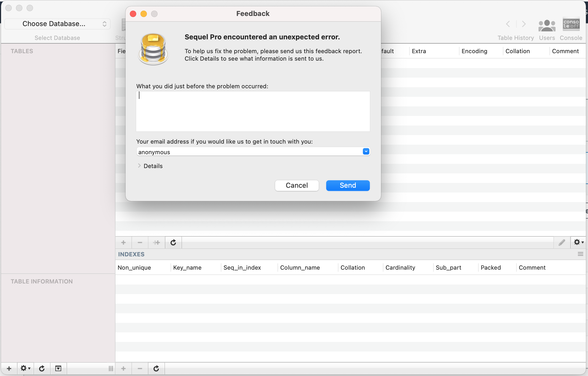
Task: Open the Choose Database dropdown
Action: tap(57, 24)
